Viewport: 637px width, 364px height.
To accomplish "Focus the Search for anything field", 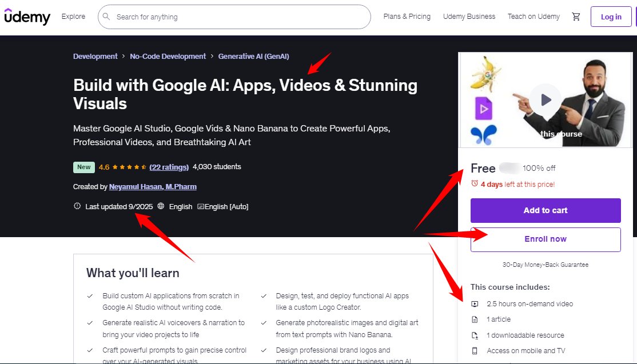I will tap(234, 17).
